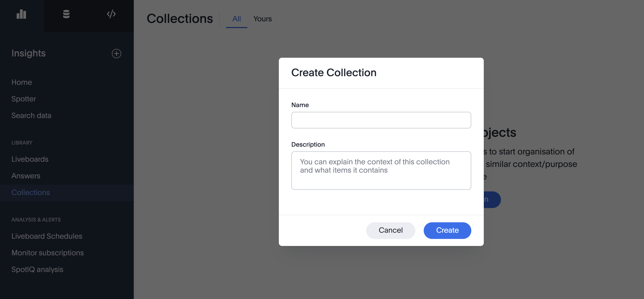This screenshot has height=299, width=644.
Task: Switch to the All tab
Action: [236, 19]
